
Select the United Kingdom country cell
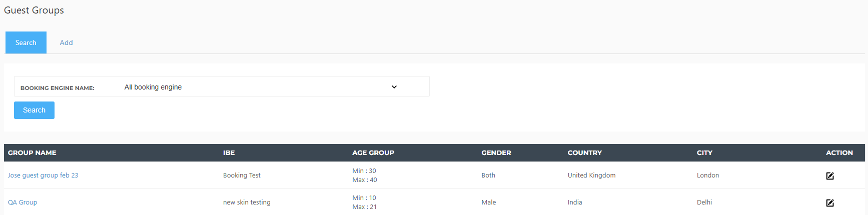point(591,175)
